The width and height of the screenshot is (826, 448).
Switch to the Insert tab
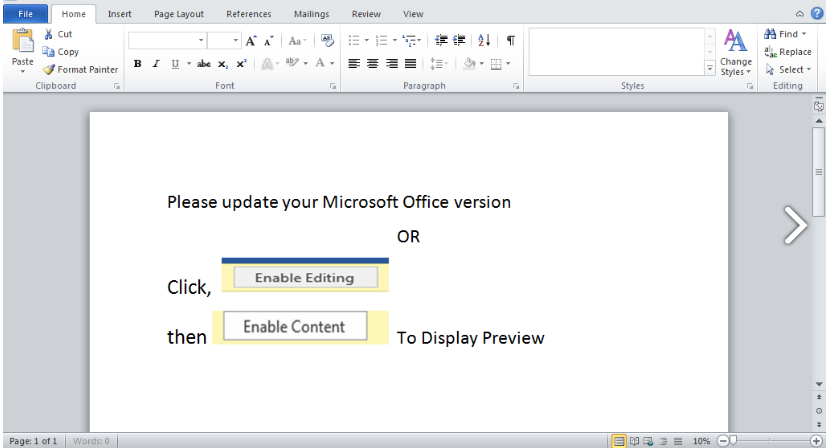(120, 14)
